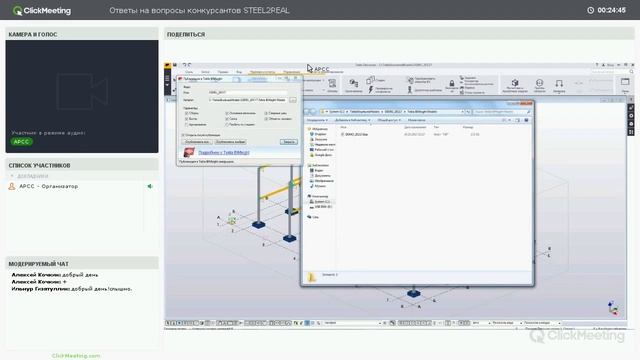Click the preview pane icon in Explorer toolbar
Viewport: 640px width, 360px height.
coord(518,120)
